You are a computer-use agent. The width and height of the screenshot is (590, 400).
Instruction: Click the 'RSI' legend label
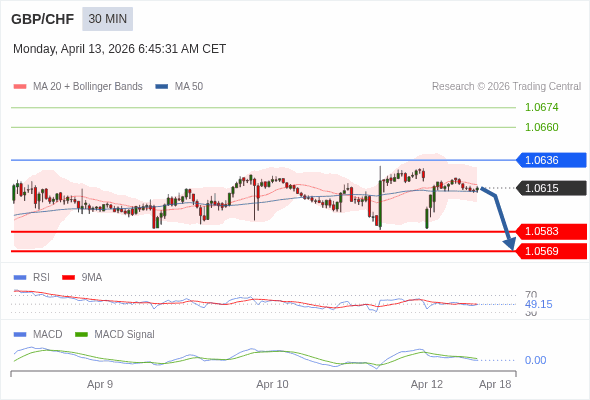click(x=41, y=278)
